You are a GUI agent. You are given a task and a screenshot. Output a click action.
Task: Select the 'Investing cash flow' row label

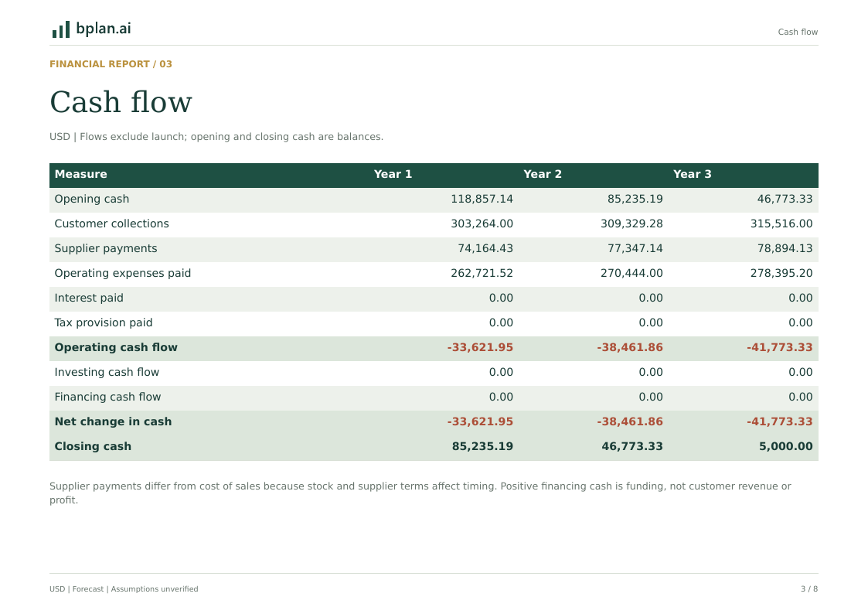point(107,372)
